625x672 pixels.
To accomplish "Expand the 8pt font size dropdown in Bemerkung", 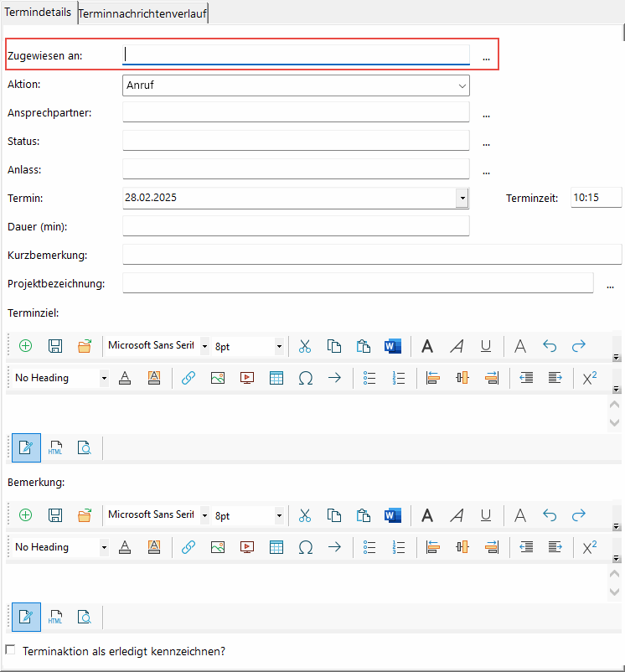I will tap(279, 515).
